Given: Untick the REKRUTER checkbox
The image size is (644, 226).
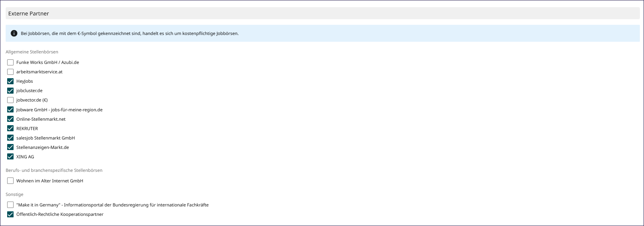Looking at the screenshot, I should [11, 129].
